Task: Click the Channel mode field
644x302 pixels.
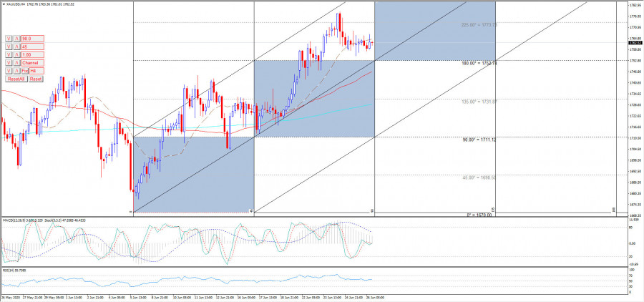Action: (x=33, y=63)
